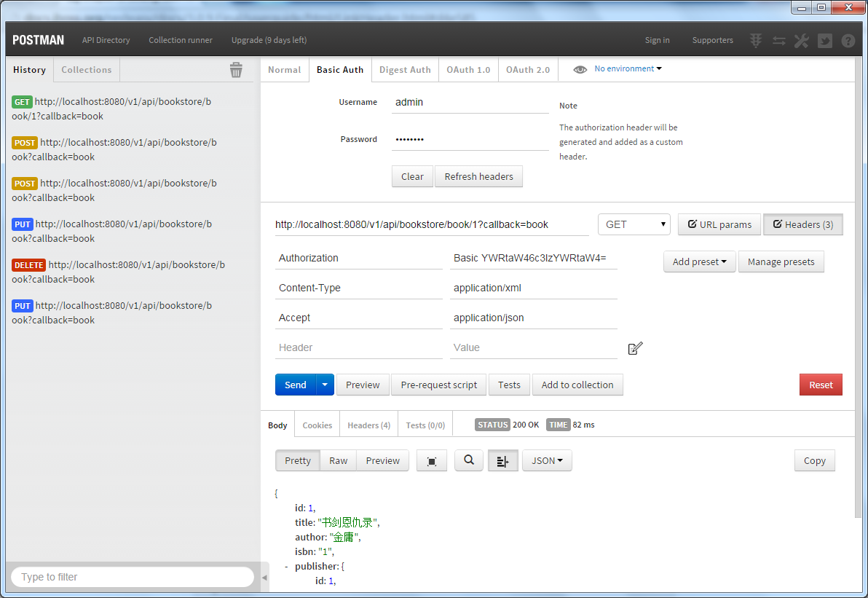The width and height of the screenshot is (868, 598).
Task: Click Sign in link
Action: [x=657, y=40]
